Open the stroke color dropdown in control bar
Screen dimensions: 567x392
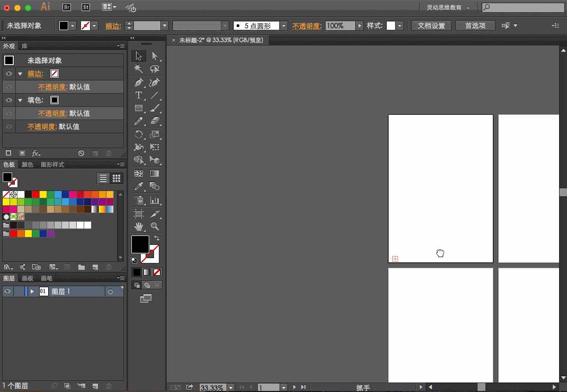click(94, 25)
